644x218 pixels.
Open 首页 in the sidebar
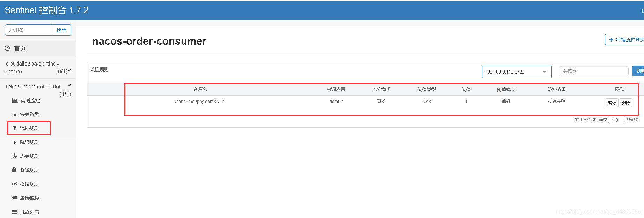pyautogui.click(x=38, y=48)
